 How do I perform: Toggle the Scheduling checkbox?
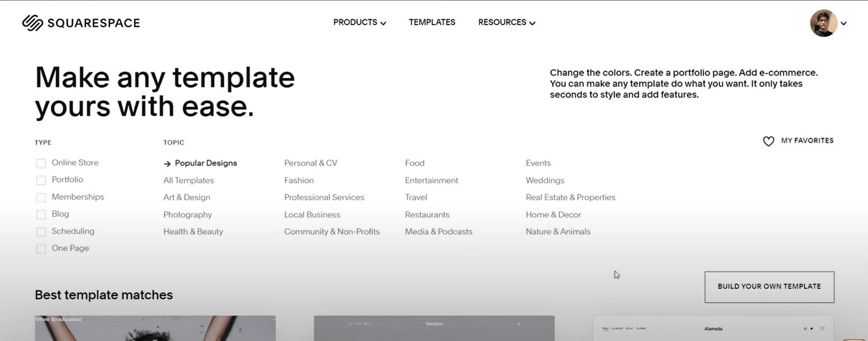[x=41, y=232]
